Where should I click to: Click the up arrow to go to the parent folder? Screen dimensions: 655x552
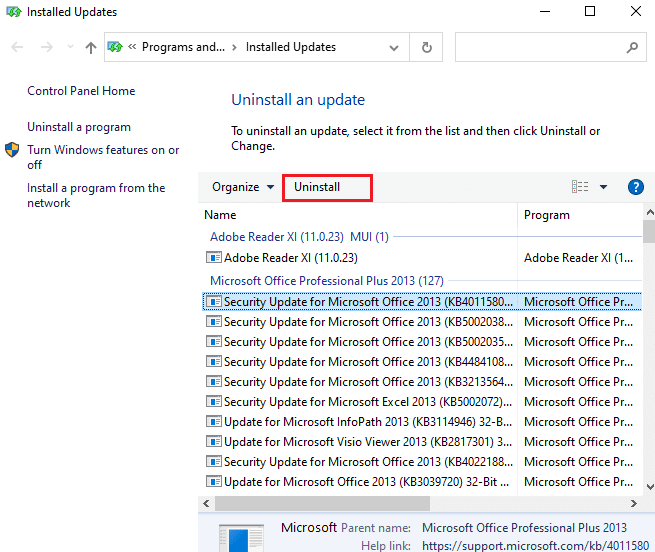[x=91, y=47]
